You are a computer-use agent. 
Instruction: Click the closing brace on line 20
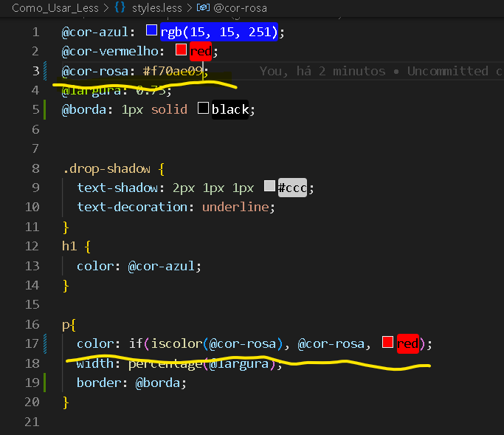[x=66, y=403]
